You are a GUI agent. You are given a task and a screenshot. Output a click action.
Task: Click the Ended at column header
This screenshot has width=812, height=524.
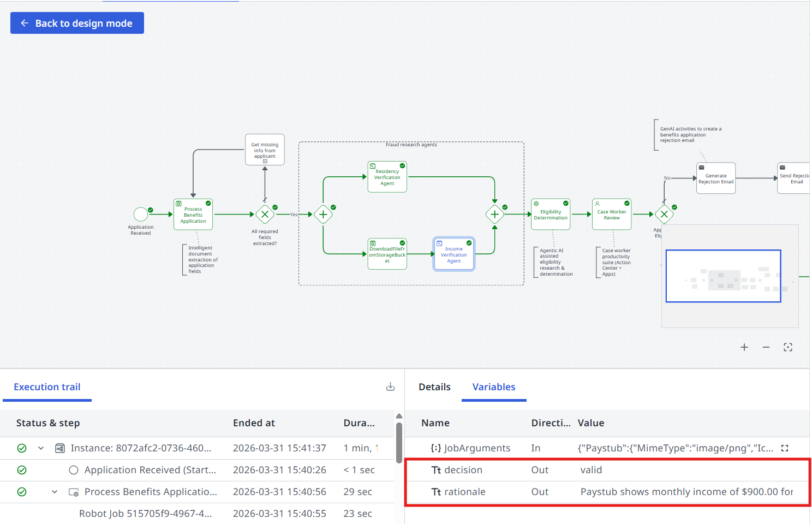pos(254,423)
